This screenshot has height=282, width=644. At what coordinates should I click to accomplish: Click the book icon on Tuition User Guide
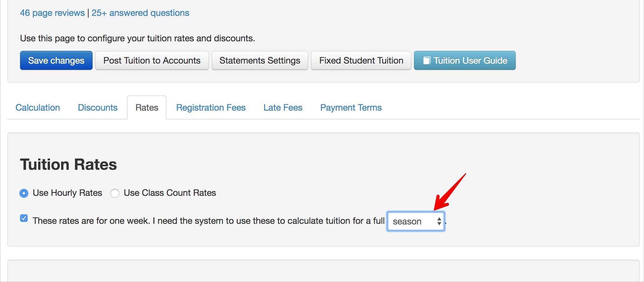(x=427, y=60)
